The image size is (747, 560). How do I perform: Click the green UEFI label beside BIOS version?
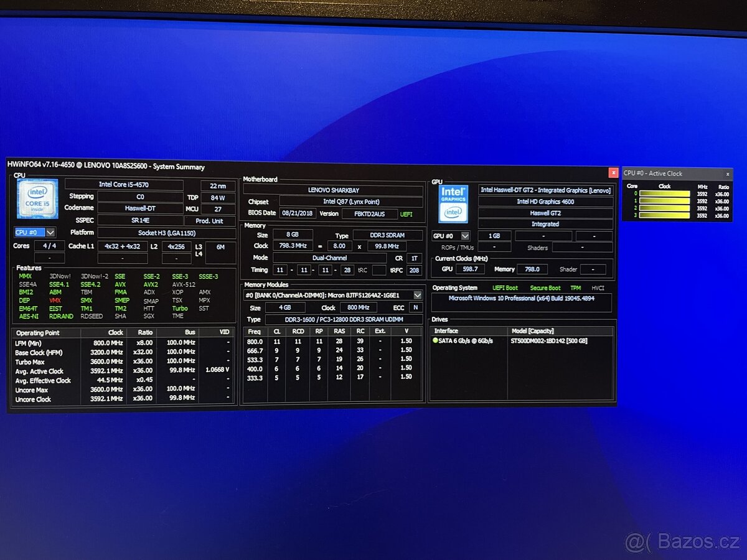(x=408, y=213)
